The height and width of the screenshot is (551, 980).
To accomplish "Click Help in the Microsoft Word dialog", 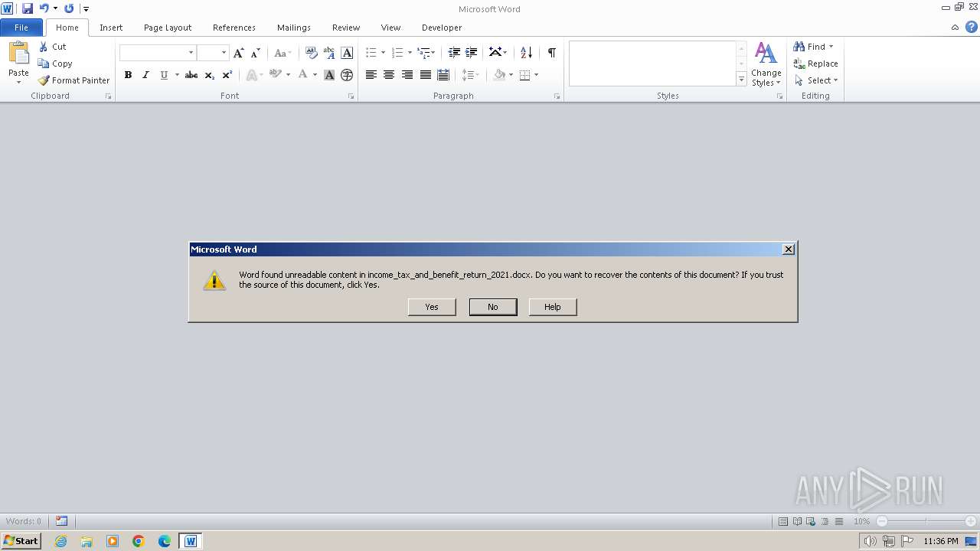I will click(552, 307).
